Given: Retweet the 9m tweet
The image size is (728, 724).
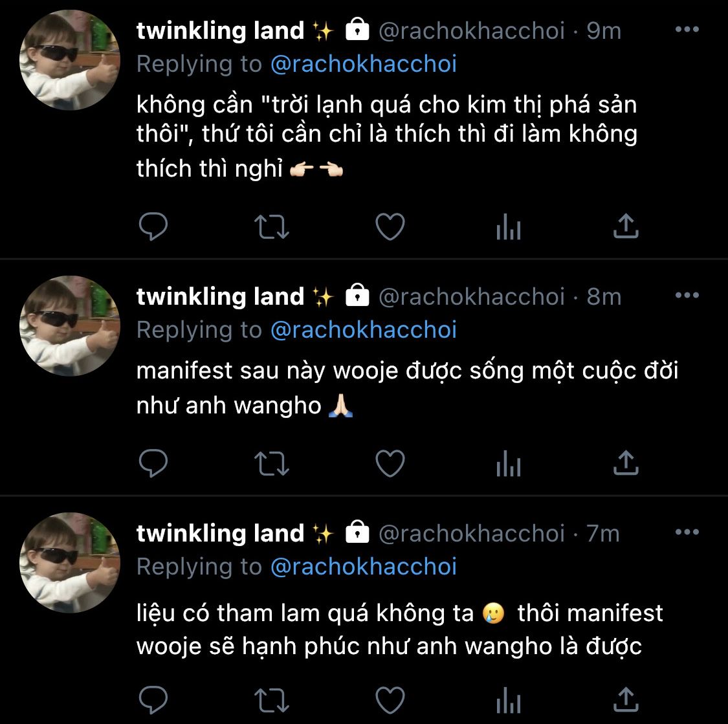Looking at the screenshot, I should [272, 226].
